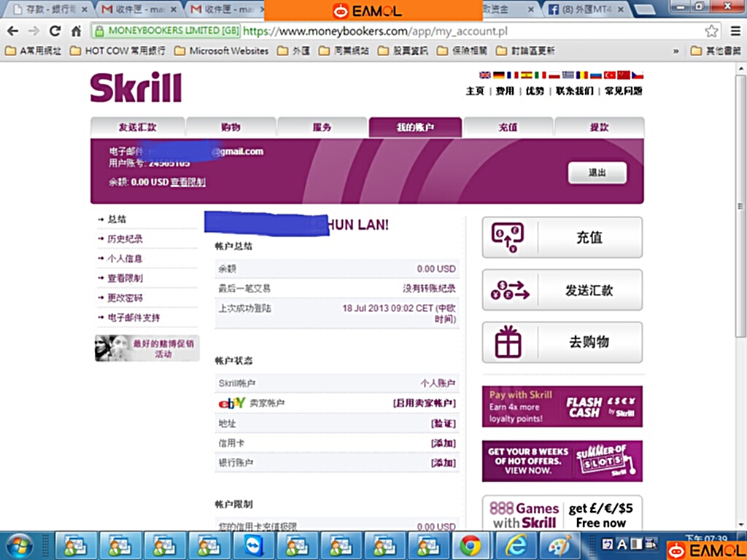This screenshot has width=747, height=560.
Task: Click the browser address bar URL
Action: pyautogui.click(x=375, y=31)
